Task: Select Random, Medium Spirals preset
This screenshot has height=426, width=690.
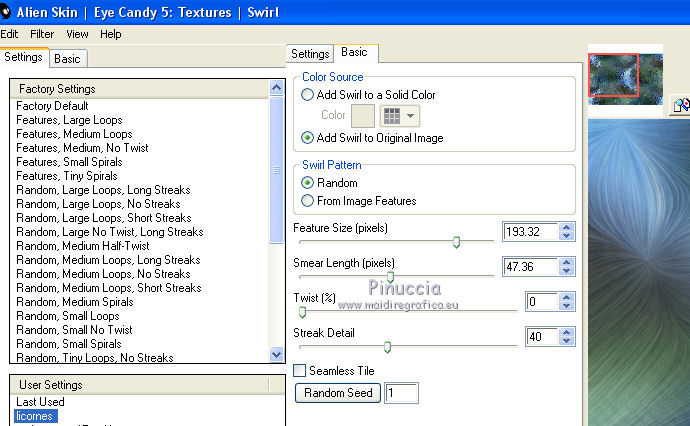Action: point(75,302)
